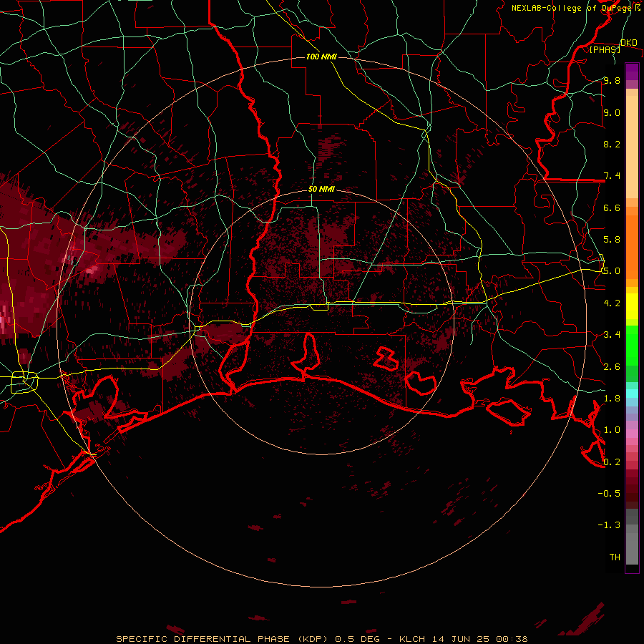
Task: Click the 50 NMI range ring label
Action: pyautogui.click(x=321, y=190)
